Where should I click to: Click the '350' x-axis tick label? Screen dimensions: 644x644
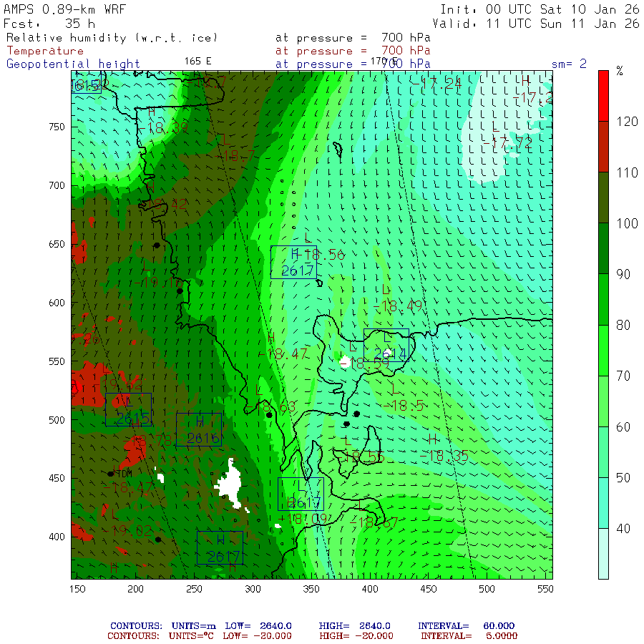coord(311,589)
